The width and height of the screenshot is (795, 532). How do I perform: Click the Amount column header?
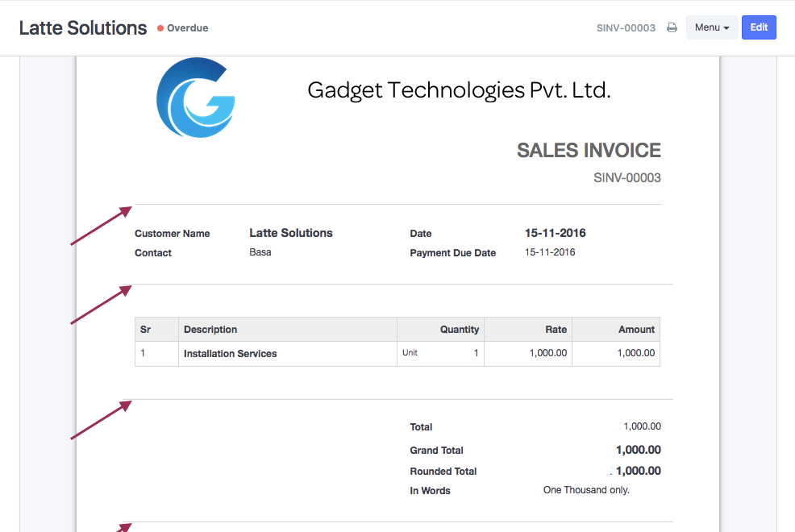(636, 329)
